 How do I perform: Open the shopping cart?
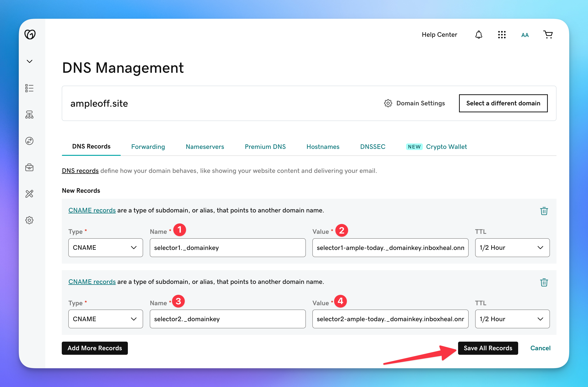pyautogui.click(x=548, y=34)
